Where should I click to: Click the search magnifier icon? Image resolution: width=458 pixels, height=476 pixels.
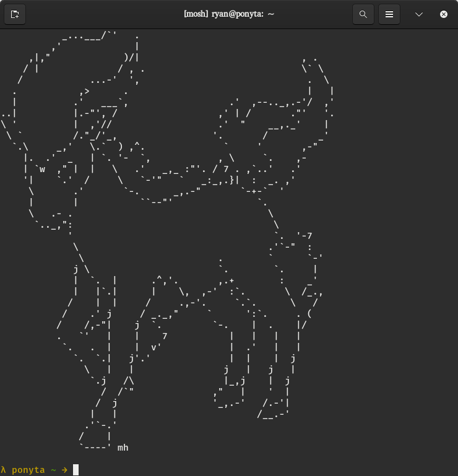pos(363,14)
